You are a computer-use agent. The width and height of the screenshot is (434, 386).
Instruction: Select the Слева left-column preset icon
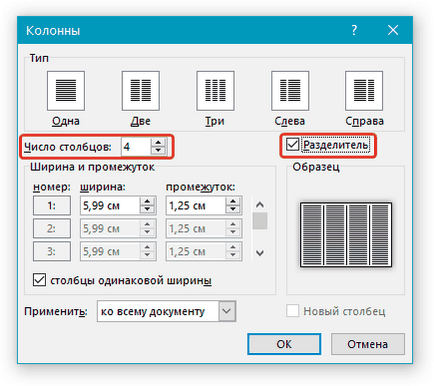click(x=290, y=91)
